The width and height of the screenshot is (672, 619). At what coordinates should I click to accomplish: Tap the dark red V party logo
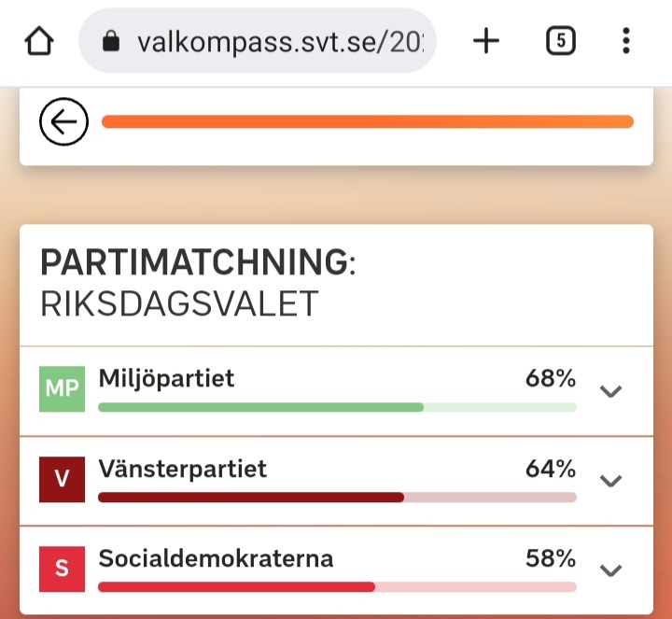pos(62,479)
